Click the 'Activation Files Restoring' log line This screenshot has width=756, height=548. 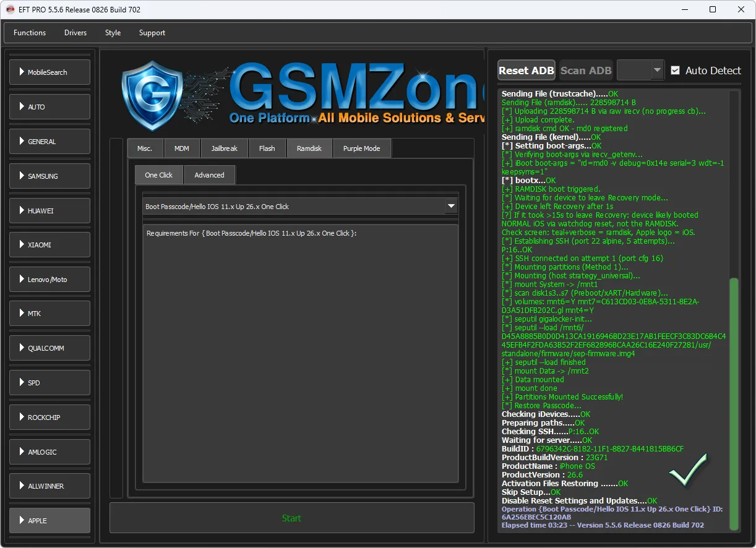point(565,484)
